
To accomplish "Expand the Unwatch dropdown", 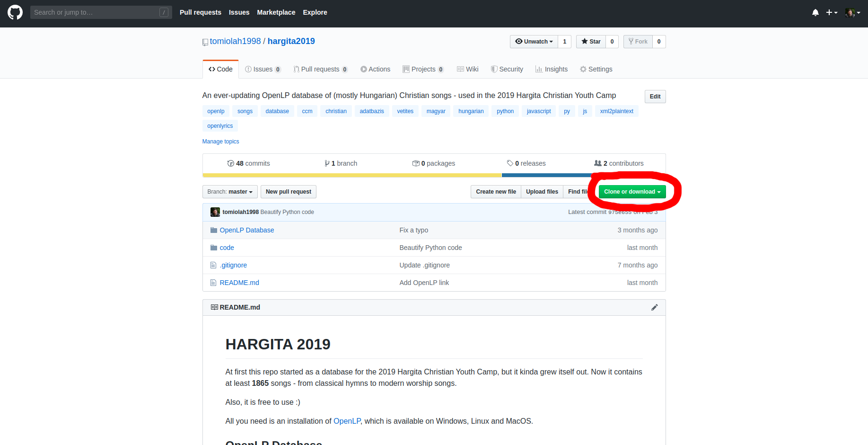I will pos(534,42).
